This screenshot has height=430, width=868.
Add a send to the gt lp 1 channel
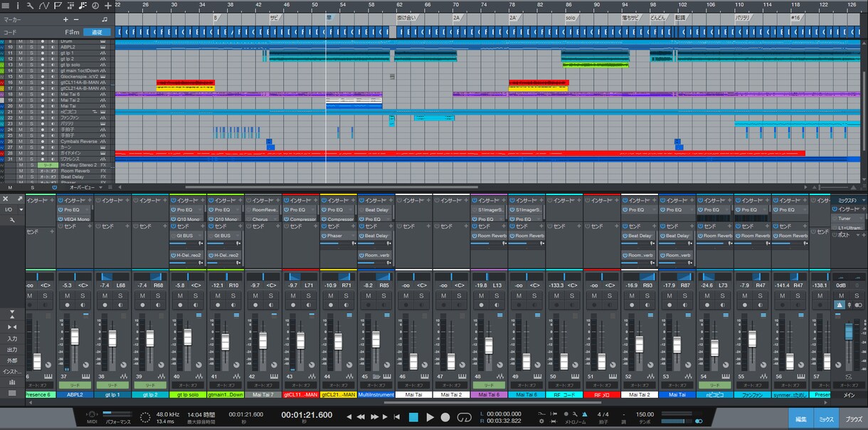(126, 226)
